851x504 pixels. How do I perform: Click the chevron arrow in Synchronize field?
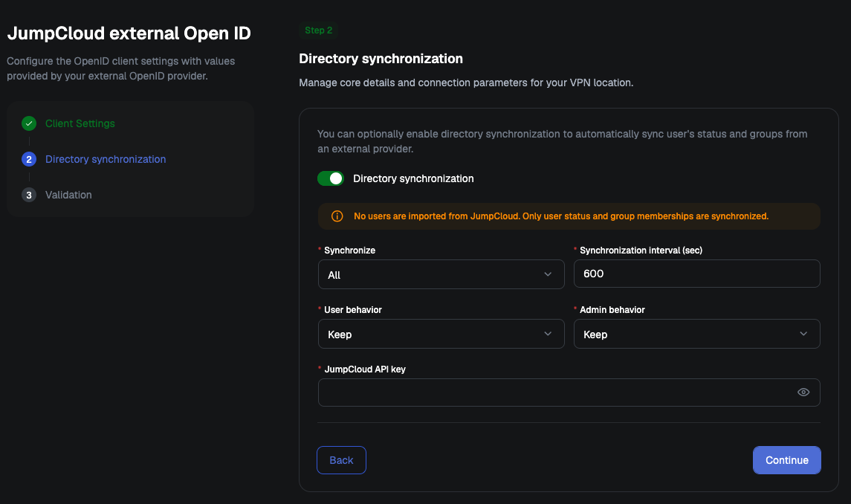pos(548,274)
